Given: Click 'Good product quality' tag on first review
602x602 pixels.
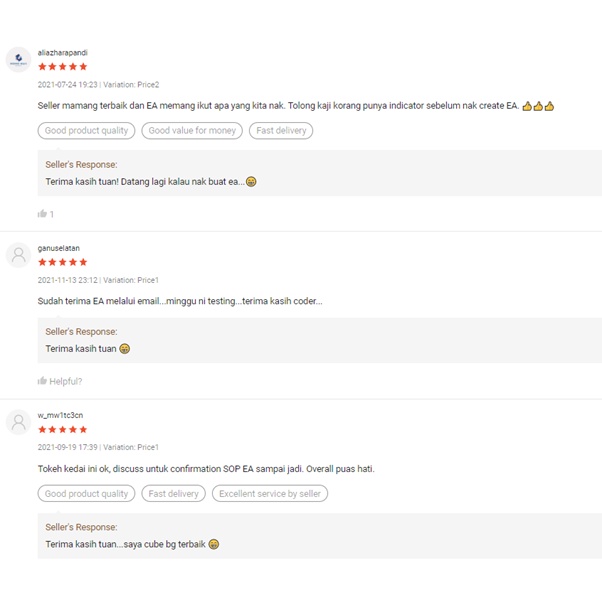Looking at the screenshot, I should point(87,131).
